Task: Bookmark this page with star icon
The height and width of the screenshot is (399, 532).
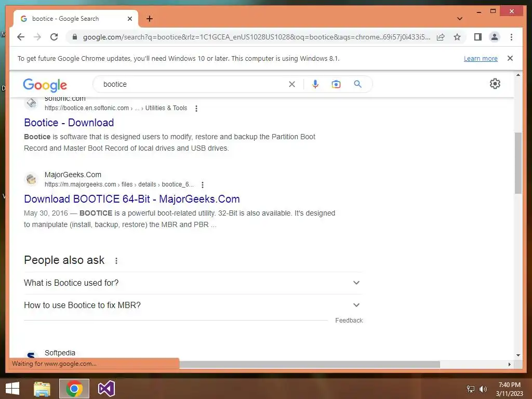Action: click(457, 37)
